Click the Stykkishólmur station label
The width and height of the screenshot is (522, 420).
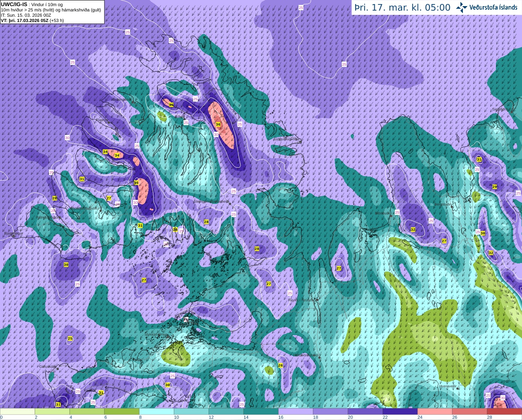coord(156,334)
